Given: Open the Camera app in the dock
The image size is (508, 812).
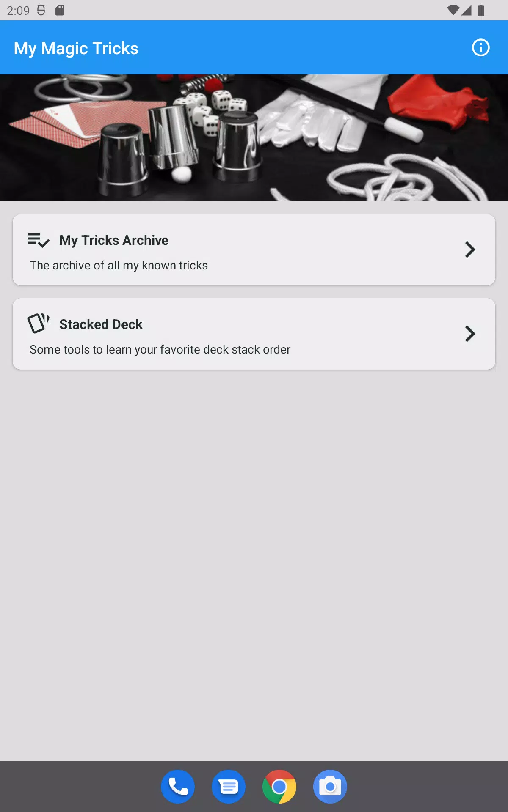Looking at the screenshot, I should 330,787.
